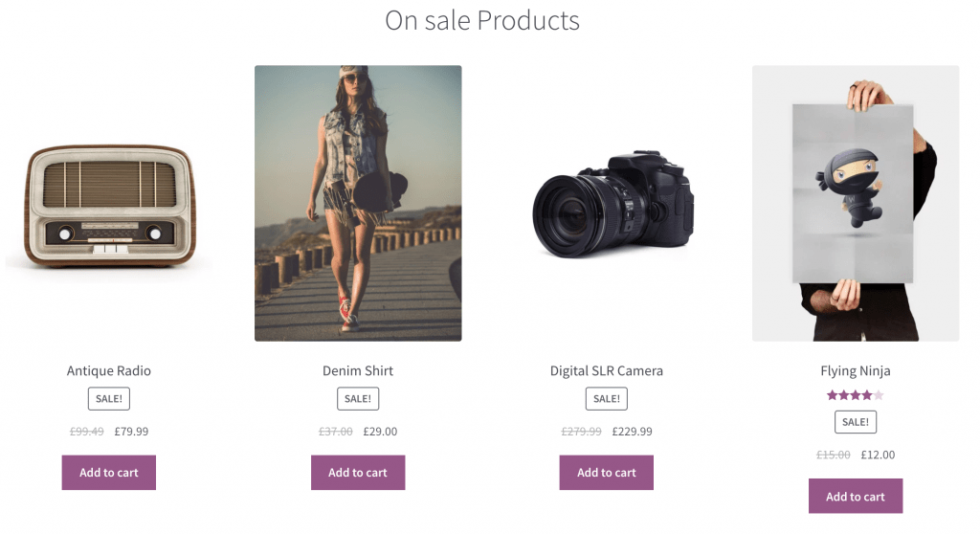Click the On sale Products heading
Screen dimensions: 980x534
(482, 20)
